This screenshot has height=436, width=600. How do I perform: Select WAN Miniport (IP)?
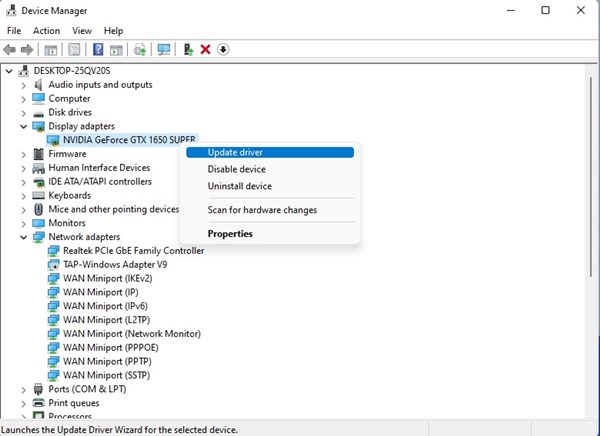pyautogui.click(x=101, y=292)
